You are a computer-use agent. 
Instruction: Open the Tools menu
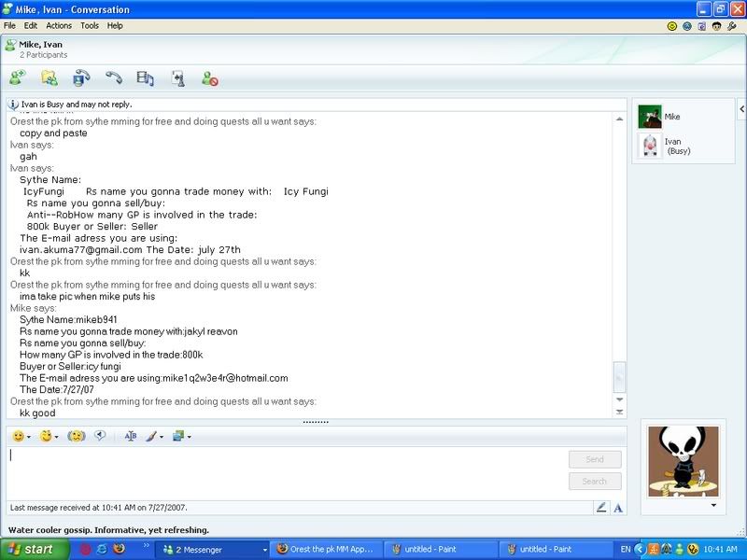pyautogui.click(x=90, y=26)
